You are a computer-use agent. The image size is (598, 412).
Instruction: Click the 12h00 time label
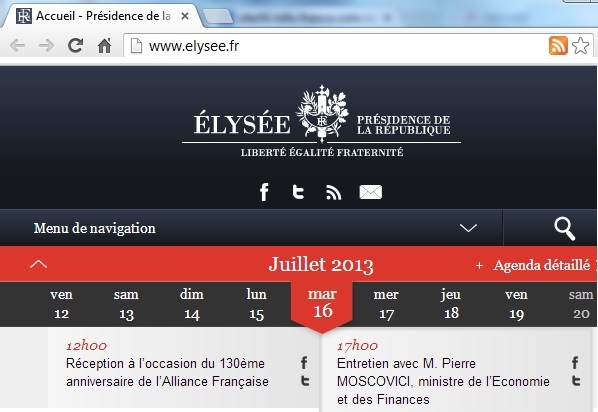86,346
